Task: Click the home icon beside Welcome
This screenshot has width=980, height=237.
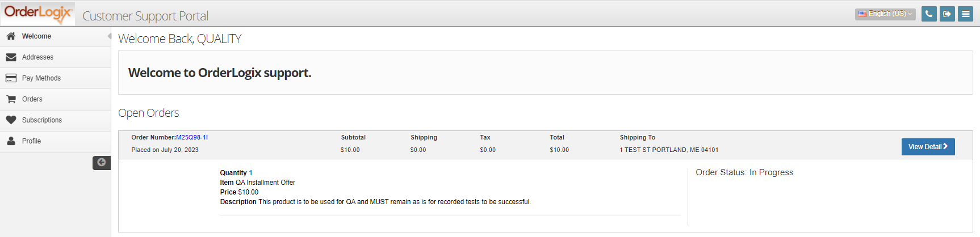Action: coord(11,36)
